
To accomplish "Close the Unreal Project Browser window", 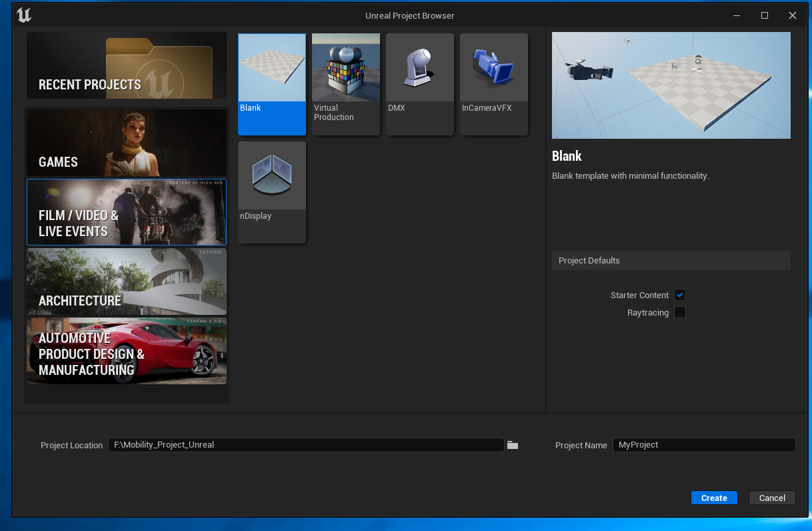I will pyautogui.click(x=793, y=15).
